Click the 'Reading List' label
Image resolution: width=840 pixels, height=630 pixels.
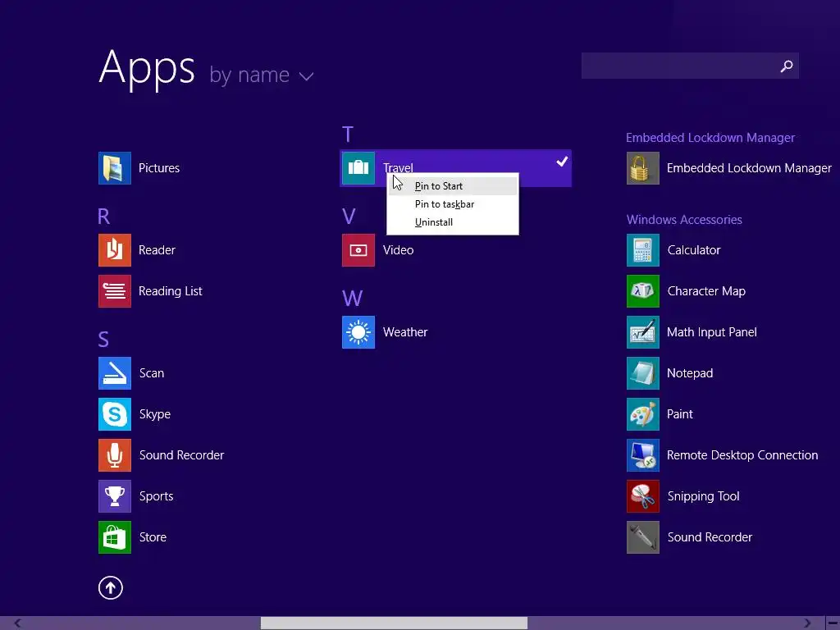pyautogui.click(x=171, y=291)
